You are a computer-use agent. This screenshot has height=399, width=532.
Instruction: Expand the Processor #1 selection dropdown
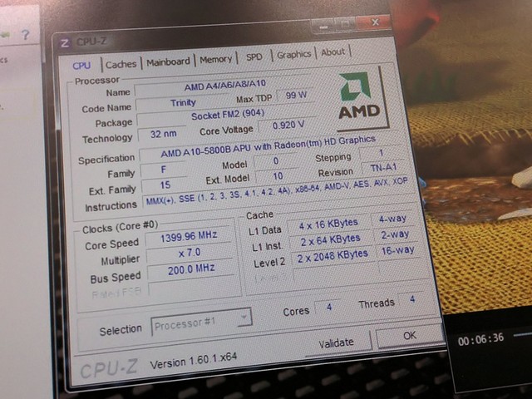click(201, 323)
